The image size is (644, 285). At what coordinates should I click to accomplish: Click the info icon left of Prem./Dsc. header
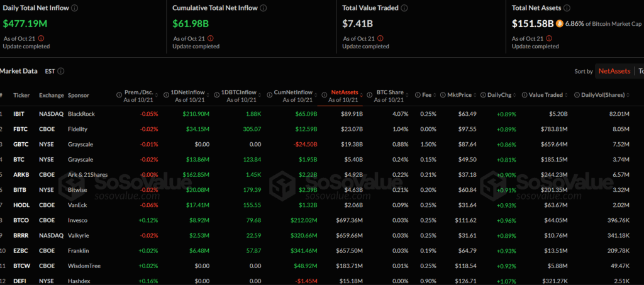tap(119, 95)
